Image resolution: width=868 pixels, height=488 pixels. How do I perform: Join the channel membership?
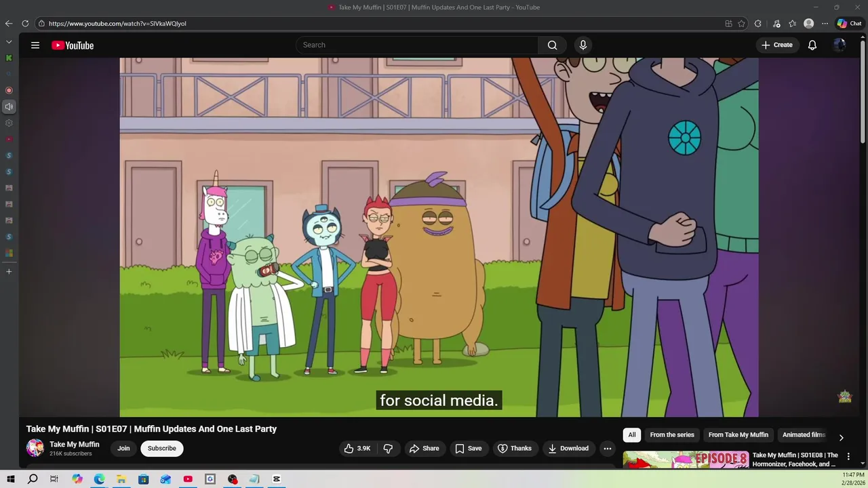[x=123, y=448]
